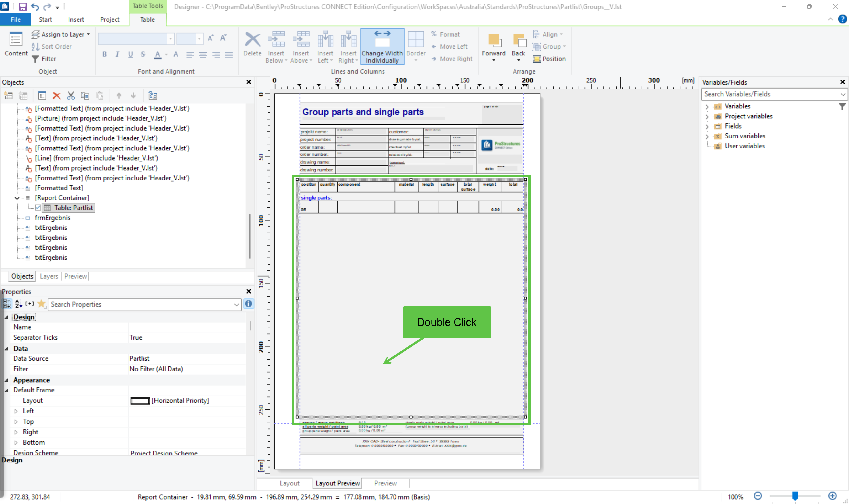Toggle Strikethrough formatting

pyautogui.click(x=143, y=54)
